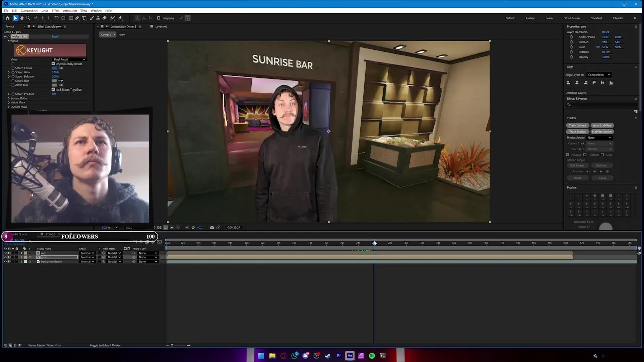Switch to the Layer red tab
Viewport: 644px width, 362px height.
click(x=161, y=26)
